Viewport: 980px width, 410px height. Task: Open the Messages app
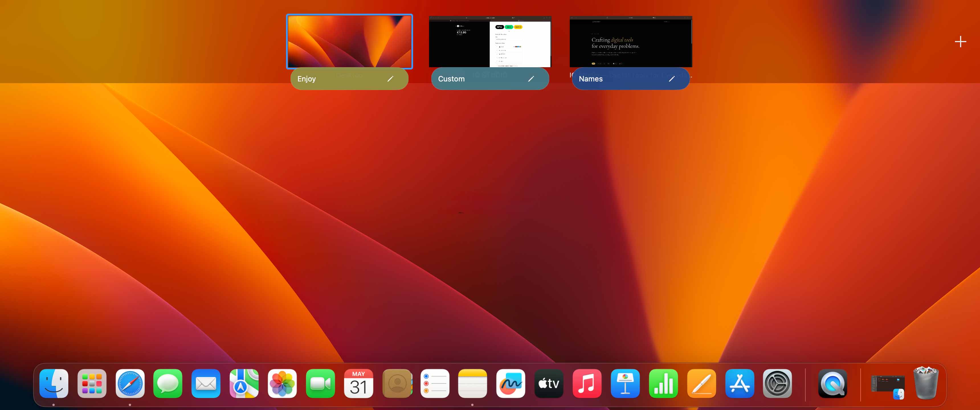(168, 383)
